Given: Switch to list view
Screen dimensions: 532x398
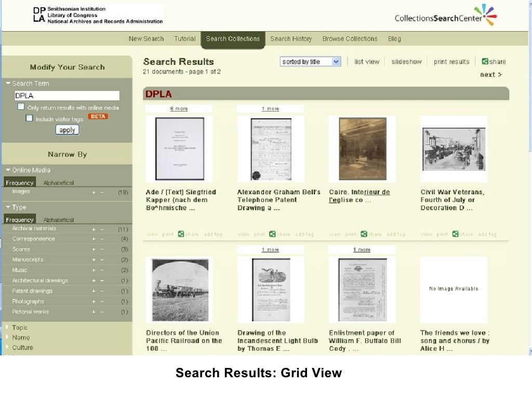Looking at the screenshot, I should point(367,62).
